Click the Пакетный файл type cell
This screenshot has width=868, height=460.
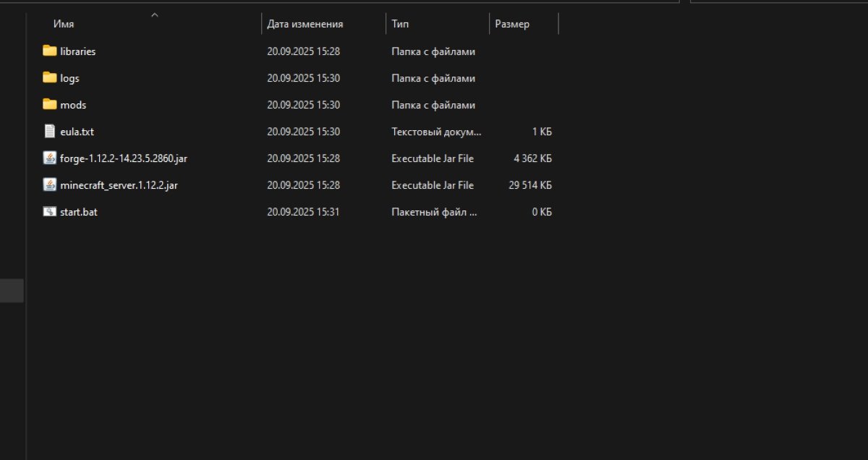coord(434,212)
